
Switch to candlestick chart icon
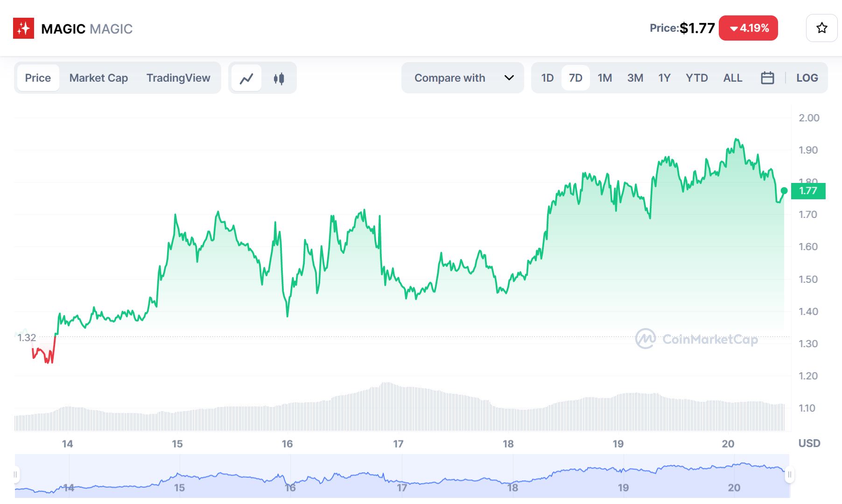click(279, 78)
